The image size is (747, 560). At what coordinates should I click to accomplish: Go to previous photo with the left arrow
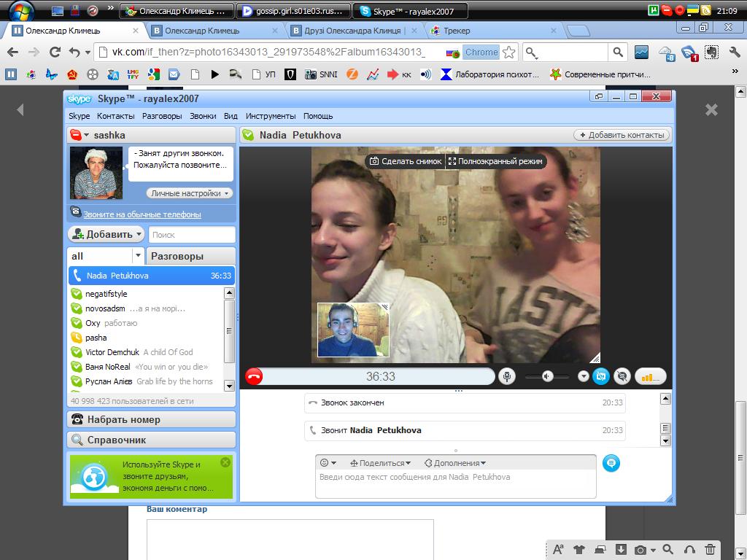click(20, 110)
